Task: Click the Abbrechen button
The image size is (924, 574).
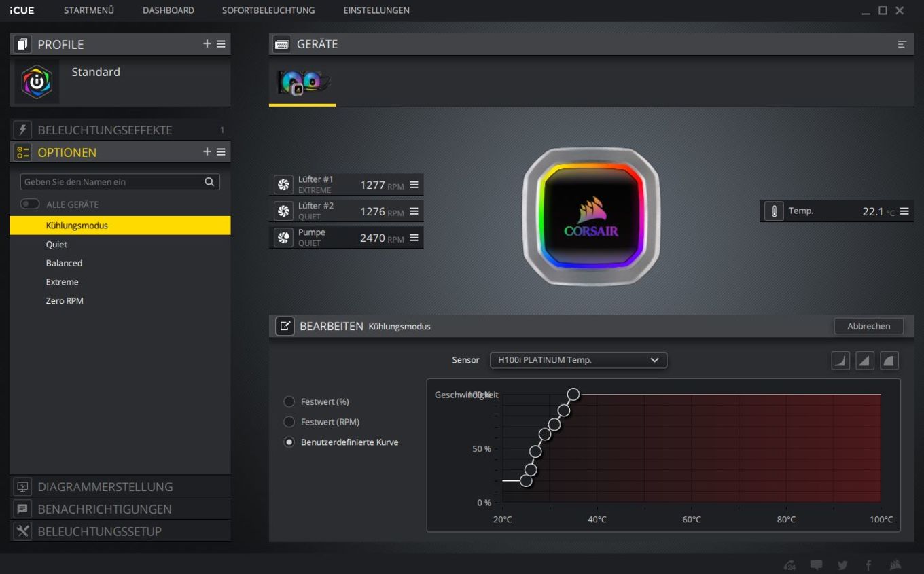Action: click(869, 326)
